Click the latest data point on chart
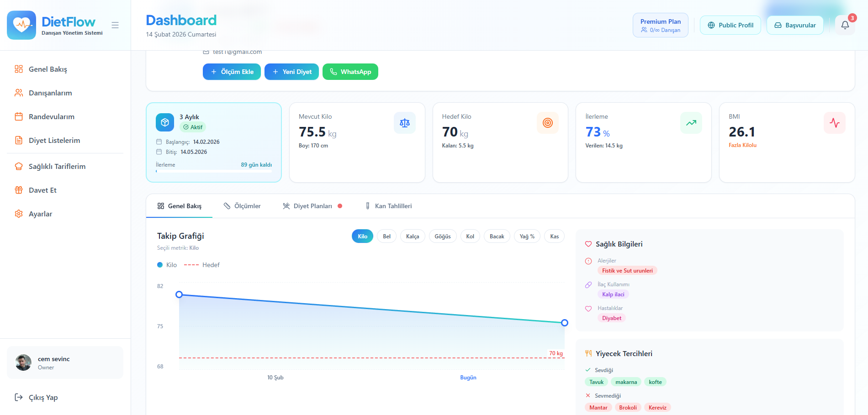This screenshot has height=415, width=868. point(565,323)
